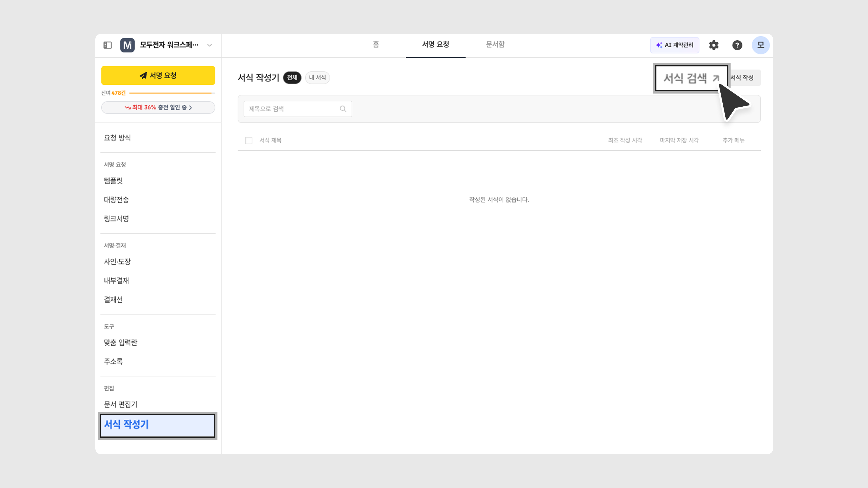Collapse the sidebar panel icon
The height and width of the screenshot is (488, 868).
108,45
